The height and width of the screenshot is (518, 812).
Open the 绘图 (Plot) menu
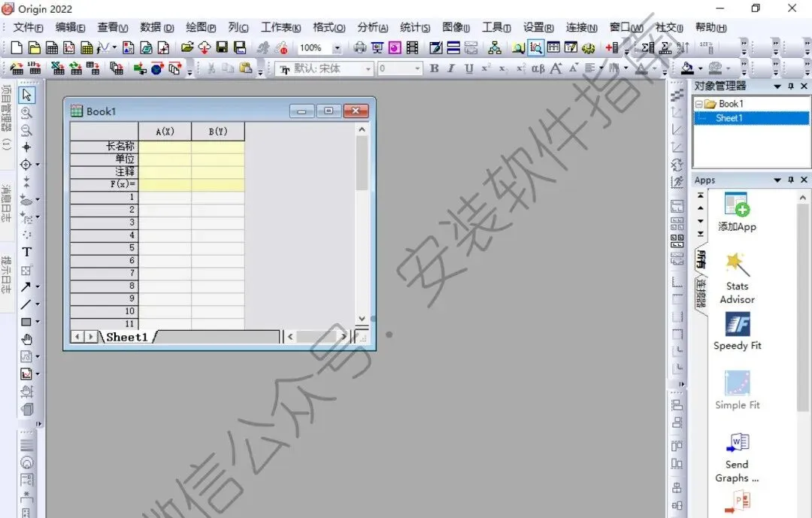[x=201, y=28]
